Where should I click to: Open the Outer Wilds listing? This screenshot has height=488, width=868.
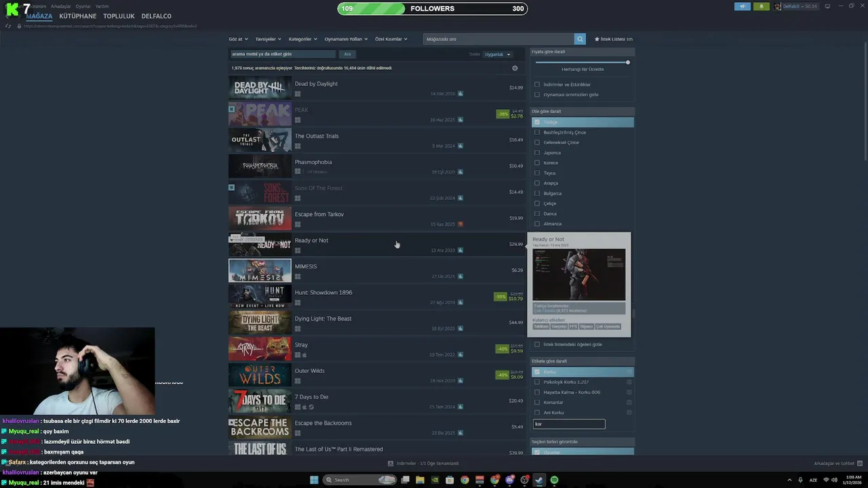click(376, 375)
